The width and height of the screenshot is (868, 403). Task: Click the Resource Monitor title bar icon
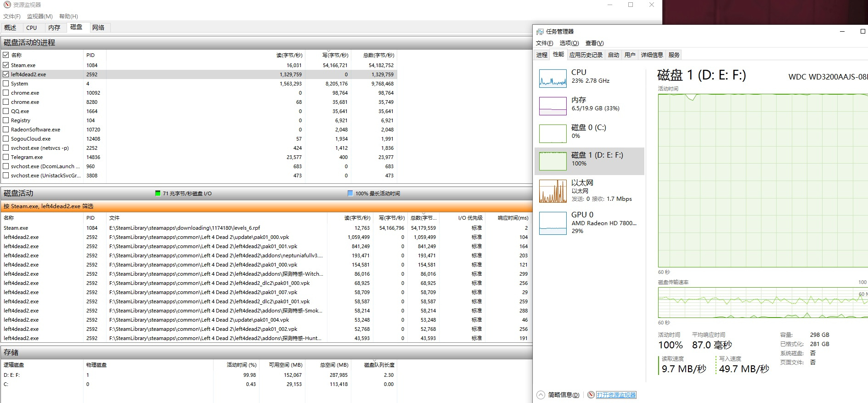[x=7, y=5]
